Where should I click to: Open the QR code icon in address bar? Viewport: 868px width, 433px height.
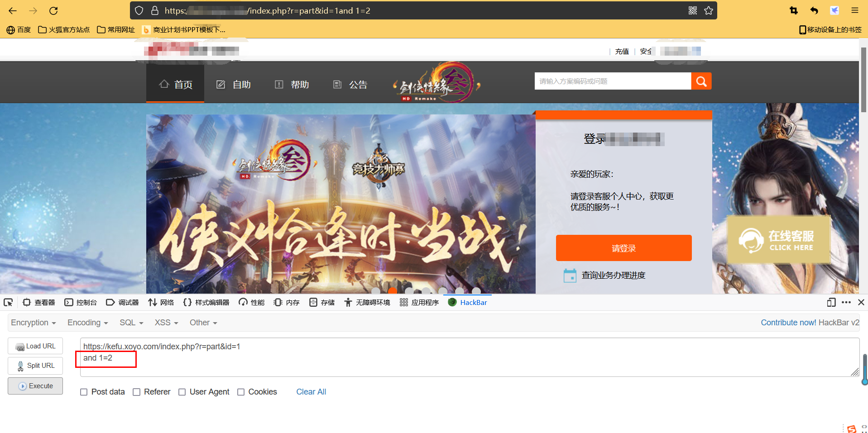pos(693,10)
